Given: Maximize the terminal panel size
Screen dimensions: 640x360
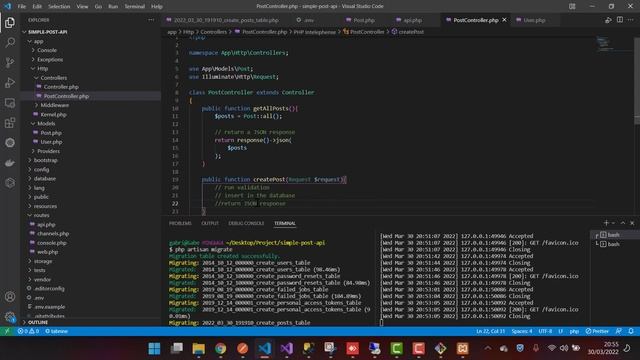Looking at the screenshot, I should [x=623, y=223].
